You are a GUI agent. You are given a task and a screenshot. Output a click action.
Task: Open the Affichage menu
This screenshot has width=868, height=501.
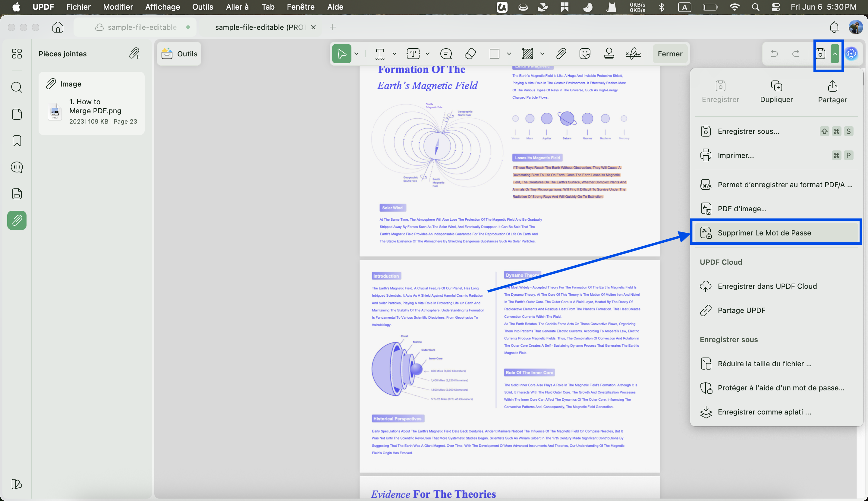pyautogui.click(x=162, y=7)
